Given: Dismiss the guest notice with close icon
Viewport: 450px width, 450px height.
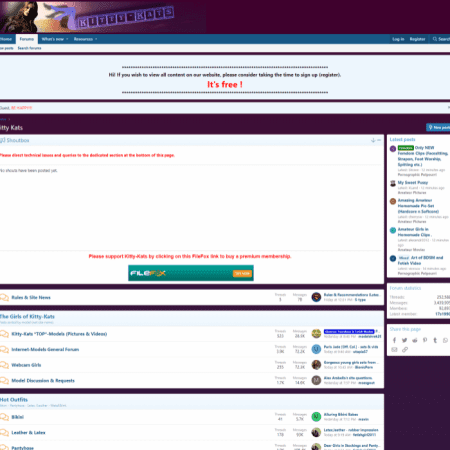Looking at the screenshot, I should [x=448, y=107].
